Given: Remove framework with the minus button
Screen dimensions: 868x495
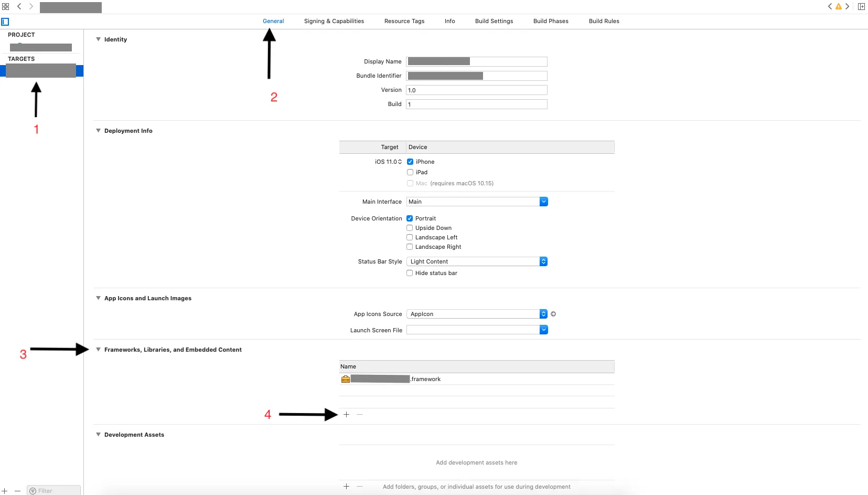Looking at the screenshot, I should click(x=360, y=415).
